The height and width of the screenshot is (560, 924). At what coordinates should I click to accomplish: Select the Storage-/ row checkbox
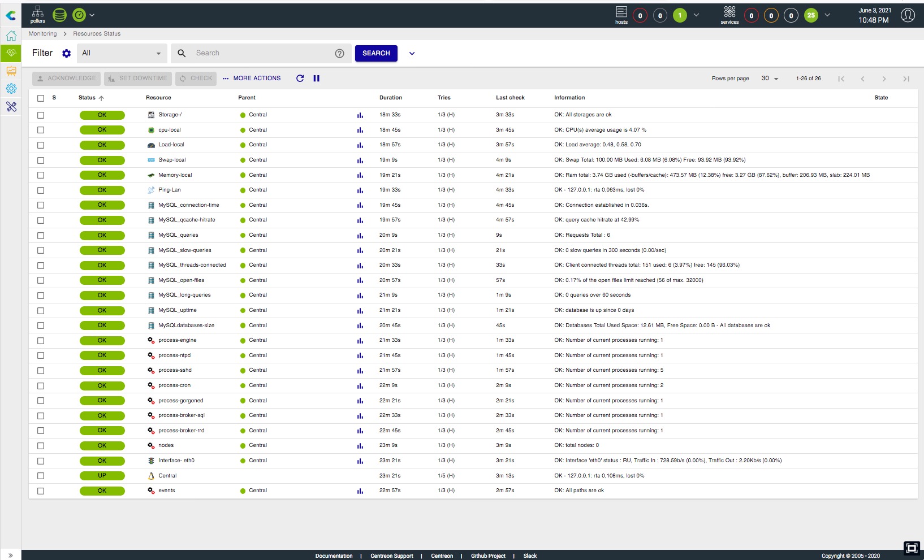pyautogui.click(x=41, y=115)
